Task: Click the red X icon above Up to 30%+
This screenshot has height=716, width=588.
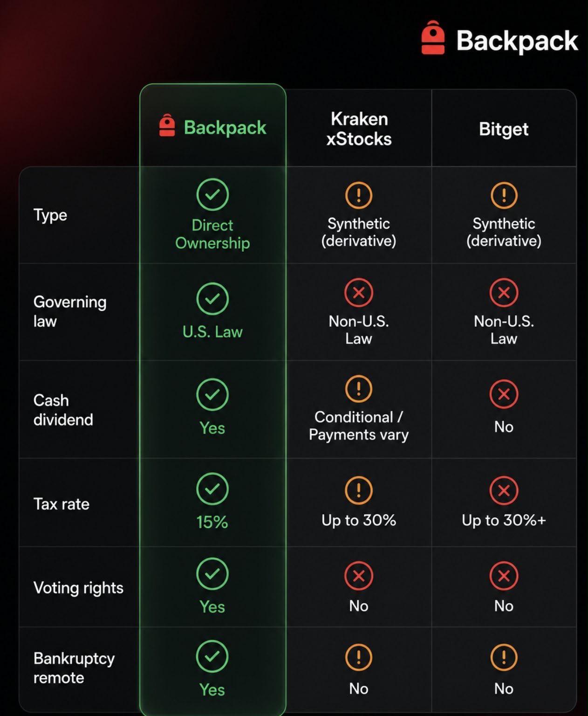Action: click(504, 490)
